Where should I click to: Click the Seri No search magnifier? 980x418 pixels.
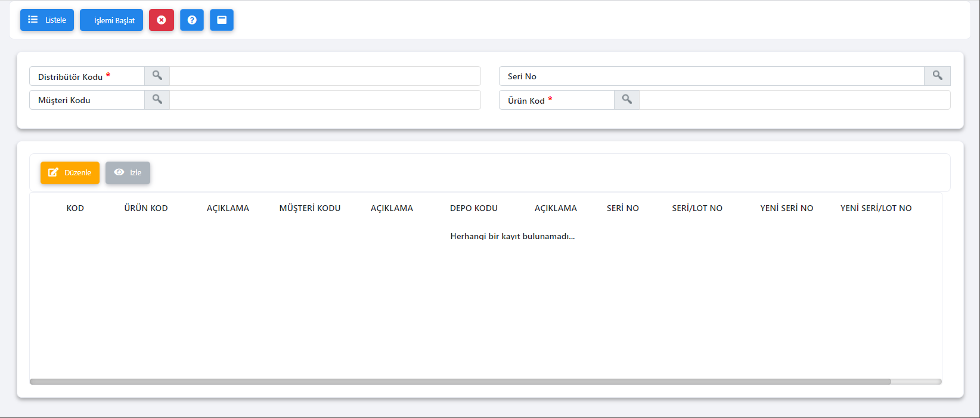point(938,76)
